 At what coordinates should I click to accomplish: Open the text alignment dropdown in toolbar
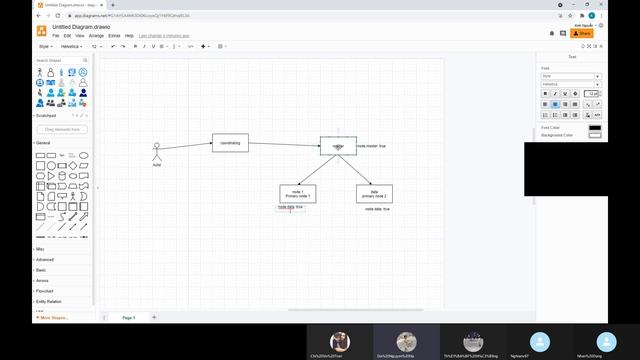[x=163, y=47]
